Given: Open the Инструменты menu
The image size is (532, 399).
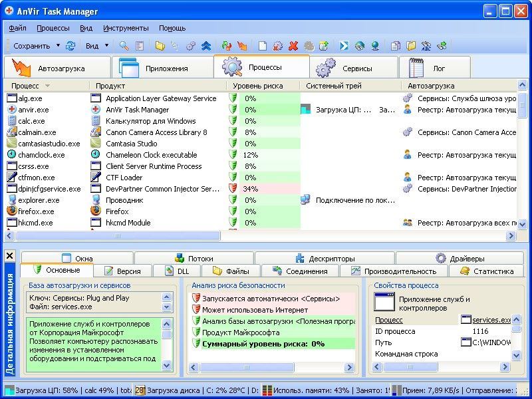Looking at the screenshot, I should point(126,28).
